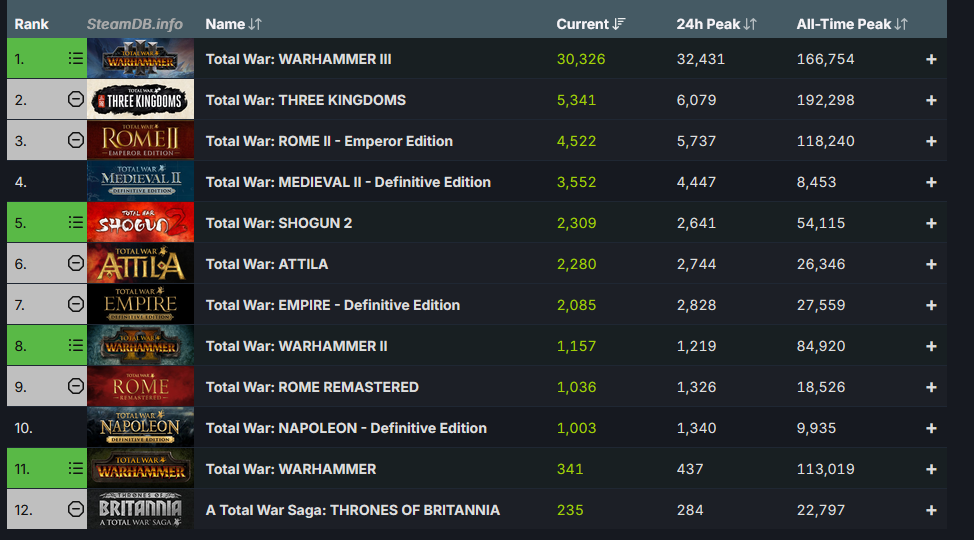
Task: Click 24h peak value 5,737
Action: [696, 141]
